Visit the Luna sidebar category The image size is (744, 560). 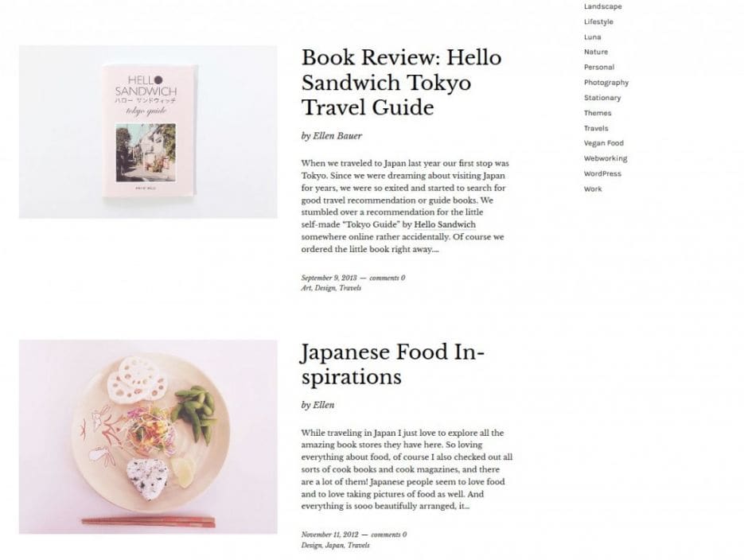[592, 37]
